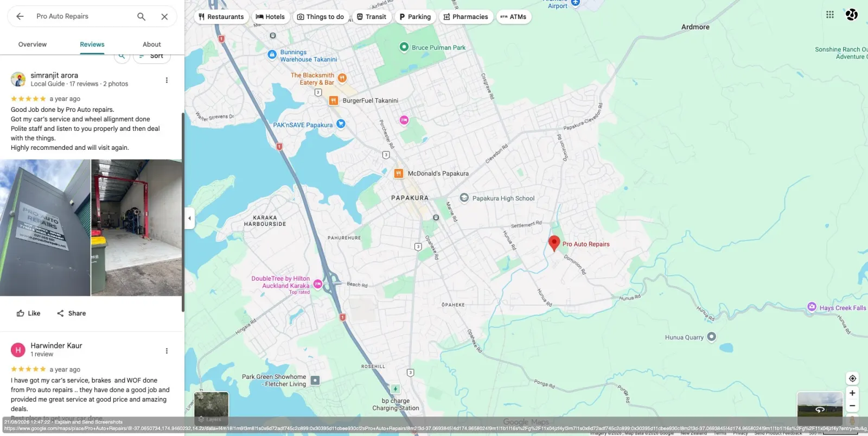Image resolution: width=868 pixels, height=436 pixels.
Task: Click the Hays Creek Falls marker
Action: pyautogui.click(x=812, y=307)
